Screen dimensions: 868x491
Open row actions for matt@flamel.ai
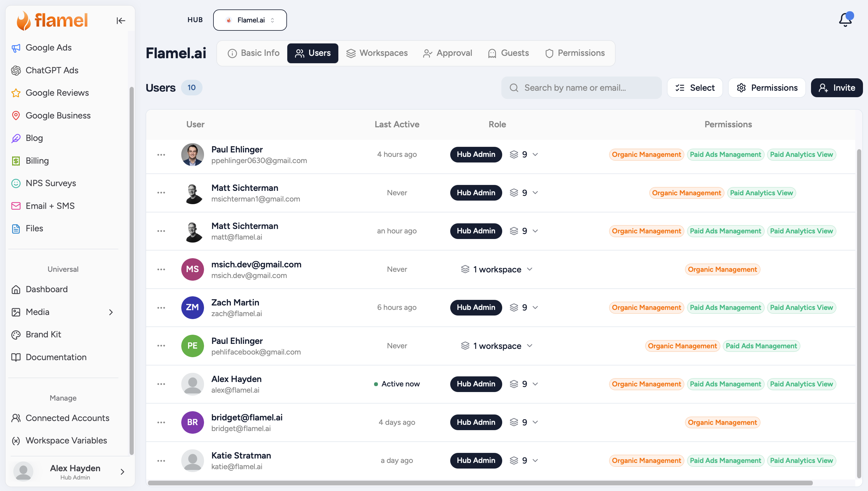pos(161,231)
